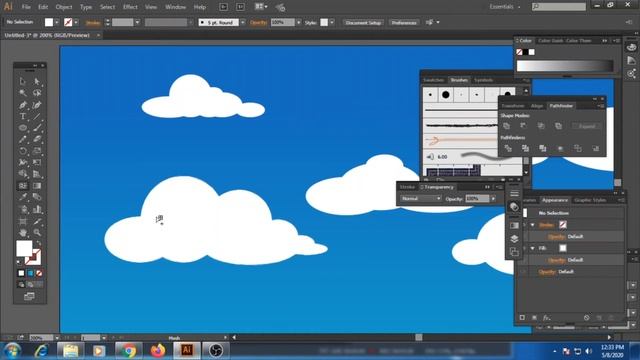Viewport: 640px width, 360px height.
Task: Select the Artboard tool
Action: point(22,221)
